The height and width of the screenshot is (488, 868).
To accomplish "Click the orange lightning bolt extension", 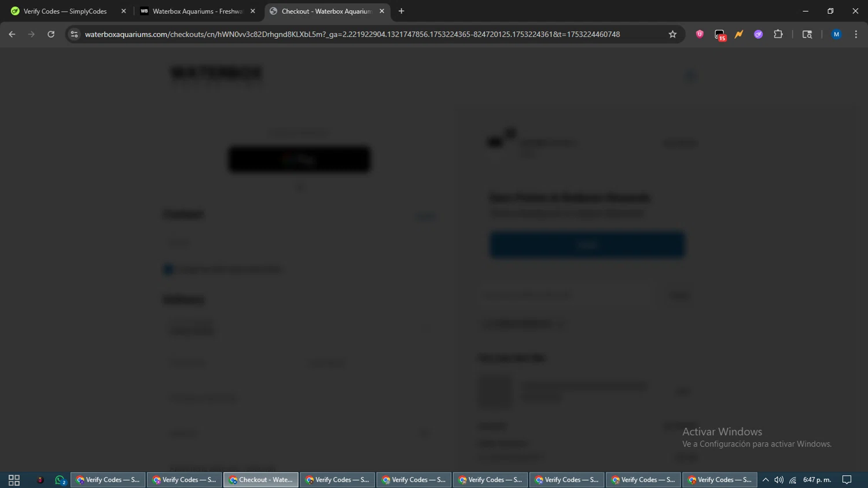I will (x=739, y=34).
